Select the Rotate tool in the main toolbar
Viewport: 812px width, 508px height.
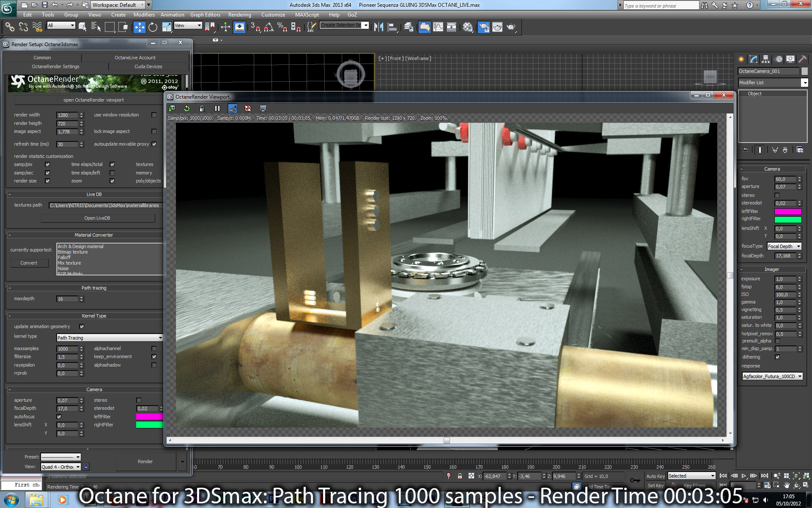pos(153,28)
